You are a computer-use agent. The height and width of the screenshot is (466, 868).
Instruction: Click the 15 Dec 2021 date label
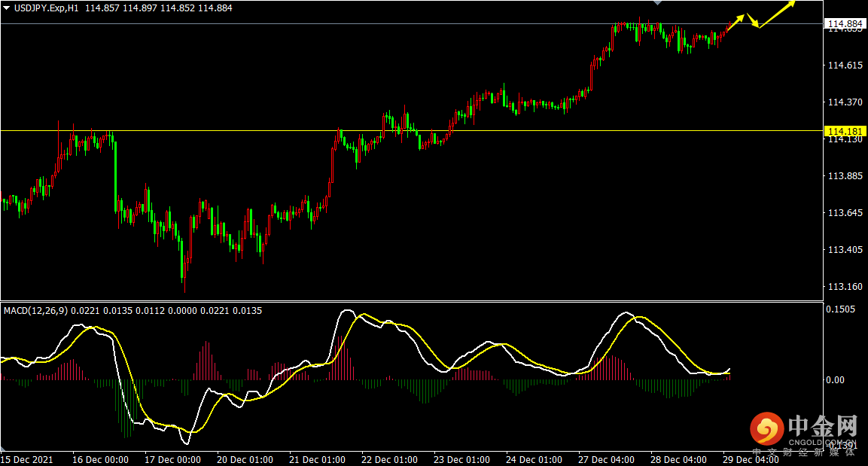[27, 459]
